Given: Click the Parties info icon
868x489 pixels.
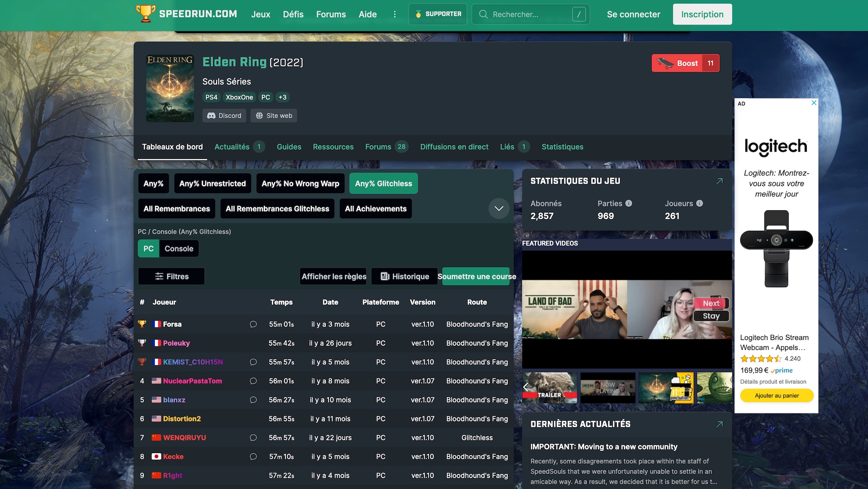Looking at the screenshot, I should (629, 203).
